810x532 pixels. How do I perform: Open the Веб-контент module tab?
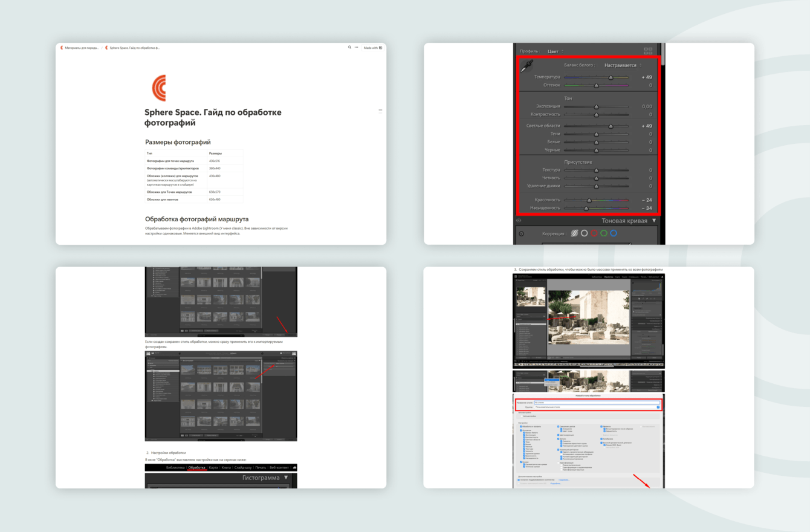(279, 467)
